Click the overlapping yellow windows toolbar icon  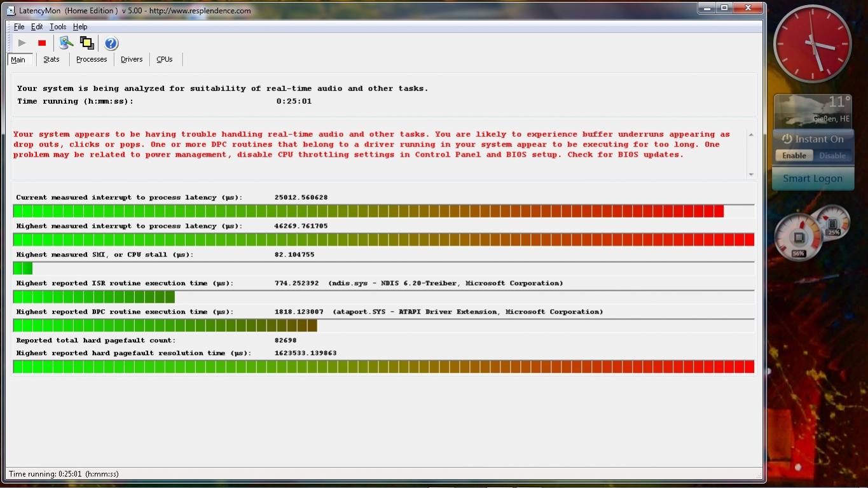click(x=87, y=43)
